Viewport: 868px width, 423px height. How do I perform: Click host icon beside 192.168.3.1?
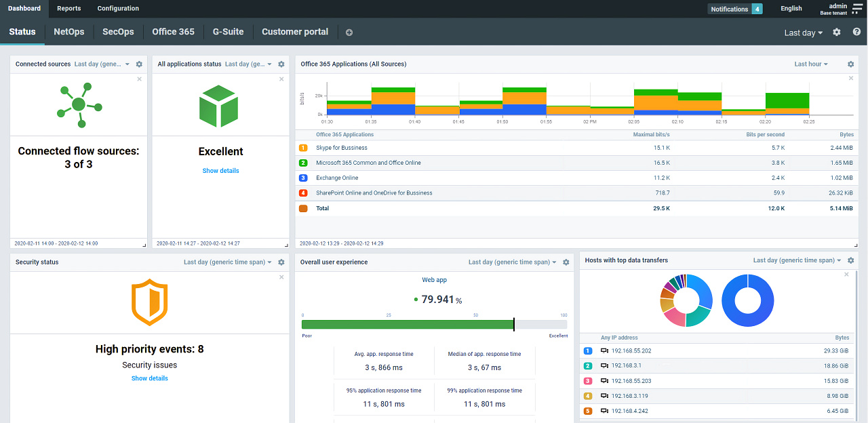click(x=604, y=365)
